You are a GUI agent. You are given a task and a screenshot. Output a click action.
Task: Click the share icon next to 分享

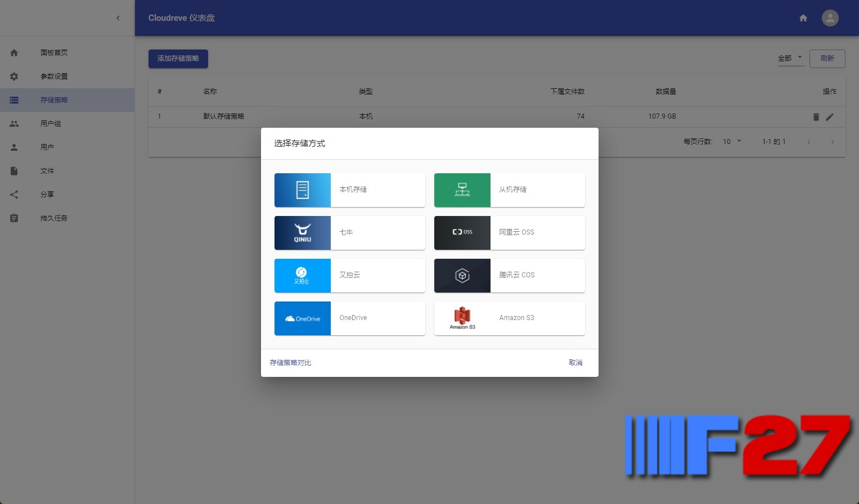14,195
